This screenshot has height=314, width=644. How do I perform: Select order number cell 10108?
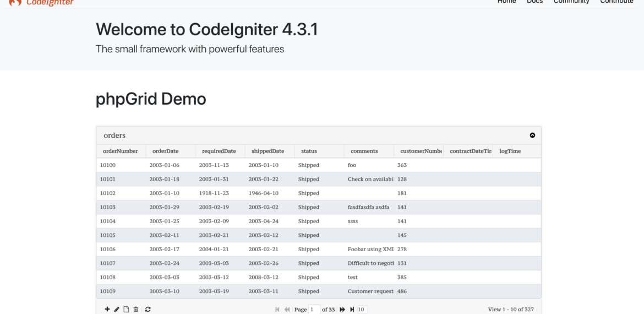[121, 277]
